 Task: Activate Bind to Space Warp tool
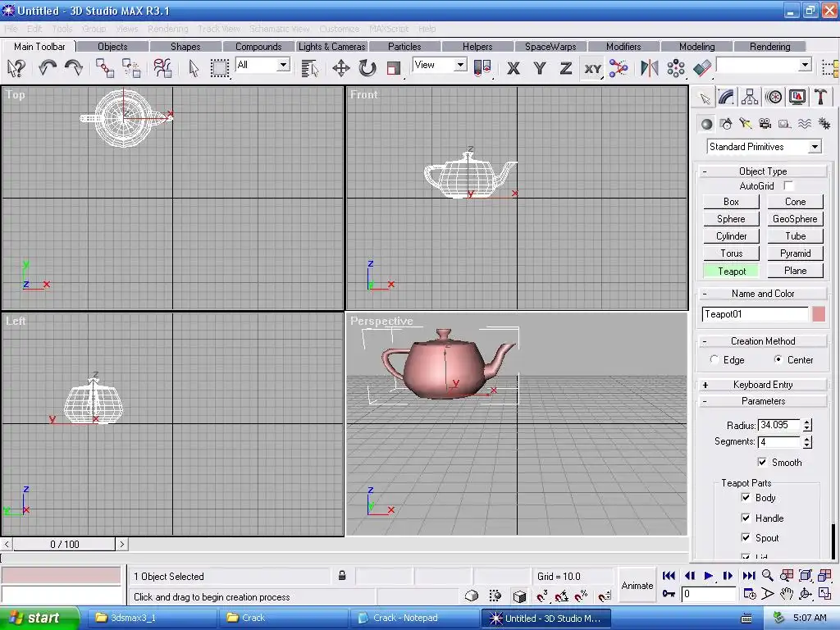(162, 68)
